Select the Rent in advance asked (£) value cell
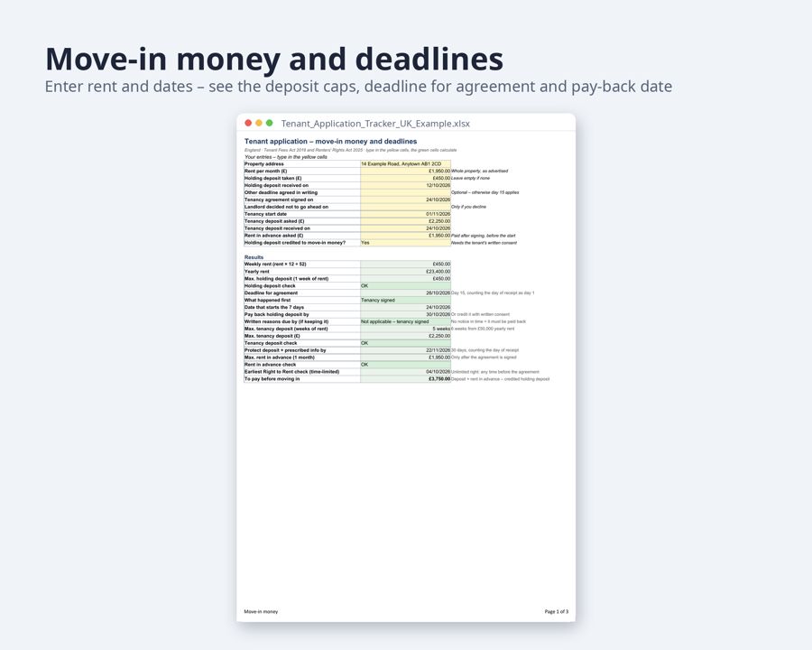 (405, 236)
